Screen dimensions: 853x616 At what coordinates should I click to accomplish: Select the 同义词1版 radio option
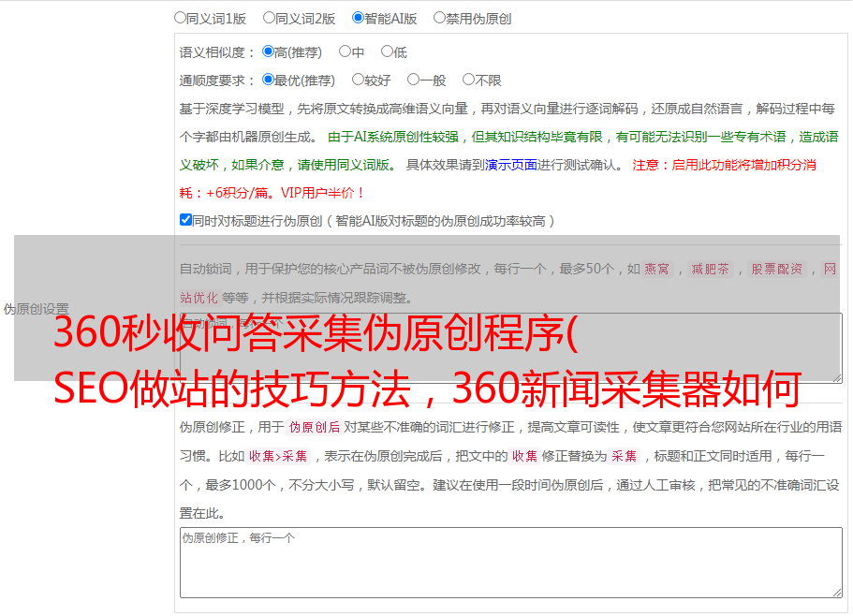180,18
